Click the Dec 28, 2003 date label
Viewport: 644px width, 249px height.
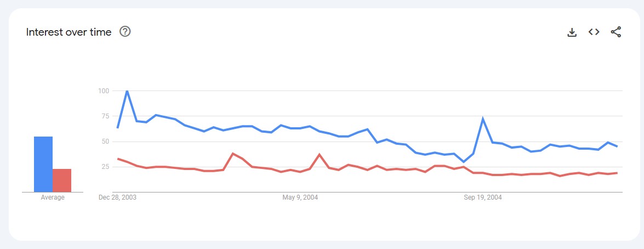pos(118,197)
